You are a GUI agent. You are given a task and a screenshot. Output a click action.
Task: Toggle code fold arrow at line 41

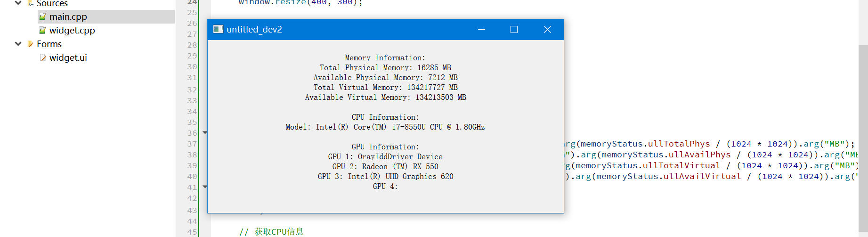[205, 187]
